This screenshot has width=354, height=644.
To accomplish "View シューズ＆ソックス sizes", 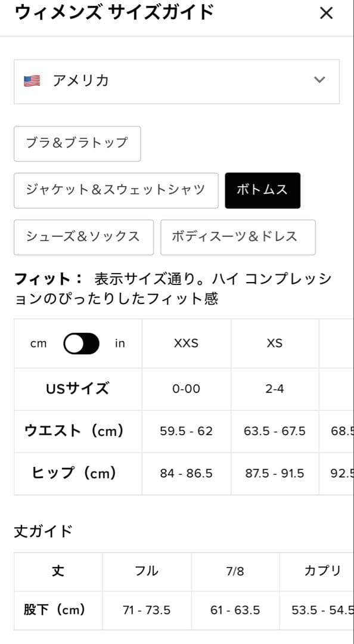I will click(x=83, y=237).
